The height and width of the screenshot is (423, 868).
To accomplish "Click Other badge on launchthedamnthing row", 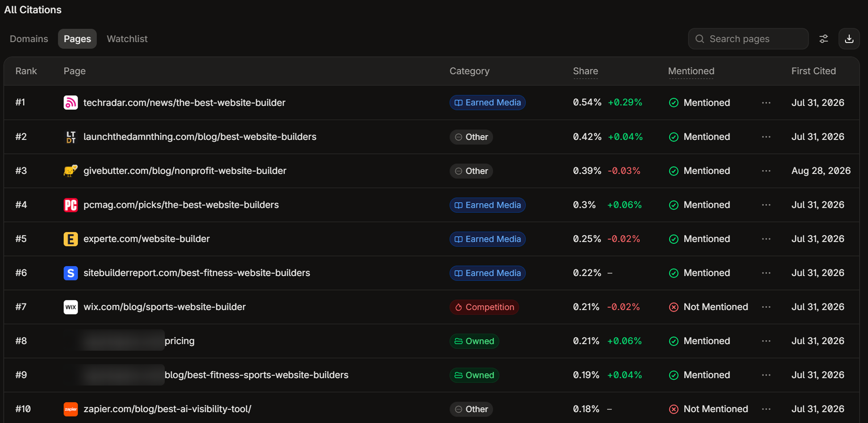I will tap(471, 137).
